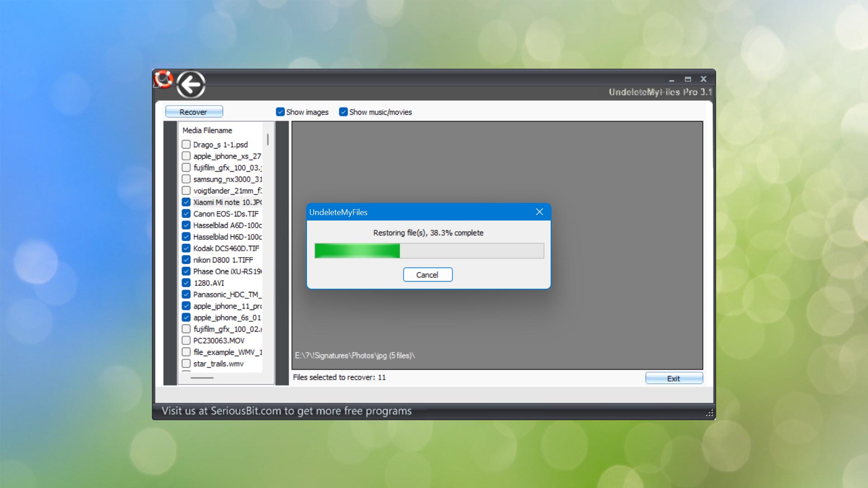
Task: Minimize the UndeleteMyFiles Pro window
Action: click(x=672, y=79)
